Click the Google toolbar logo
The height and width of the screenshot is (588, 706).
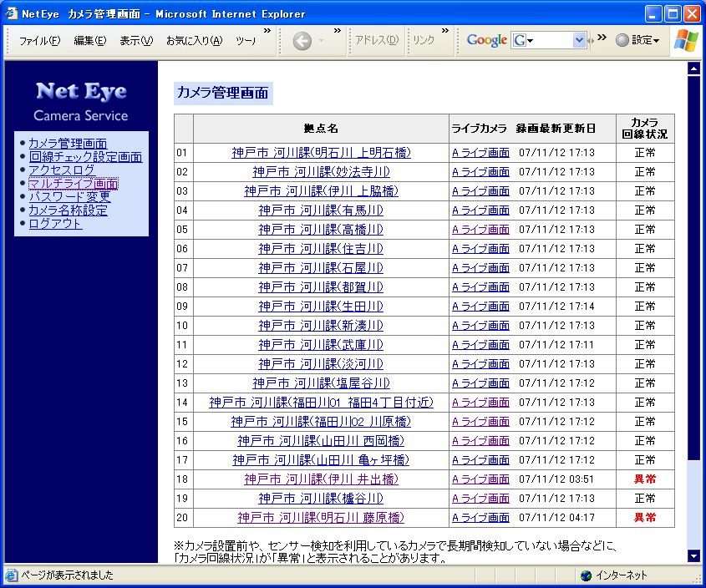(486, 40)
